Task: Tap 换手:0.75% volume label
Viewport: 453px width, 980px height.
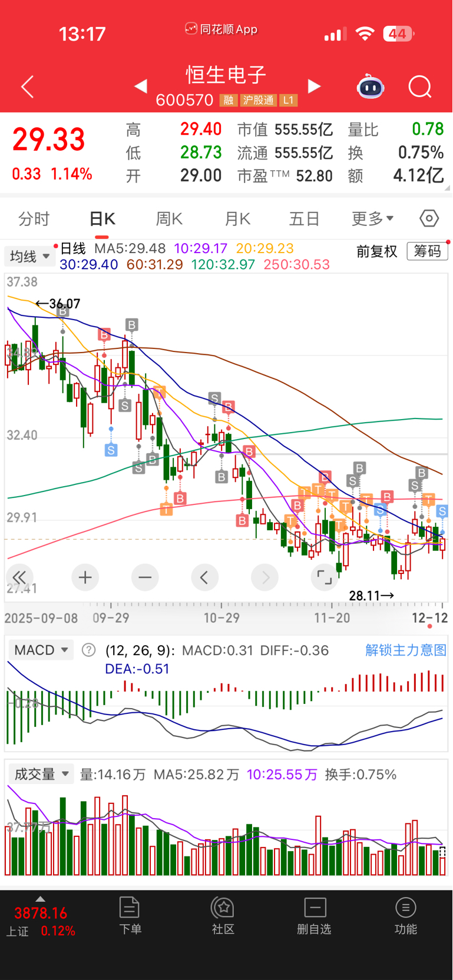Action: coord(361,775)
